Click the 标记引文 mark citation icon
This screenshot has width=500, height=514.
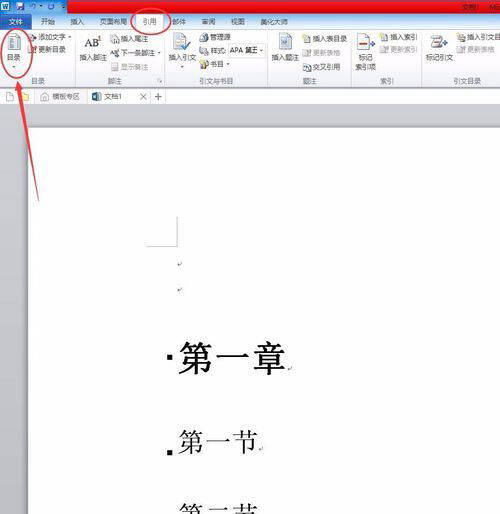pos(439,42)
